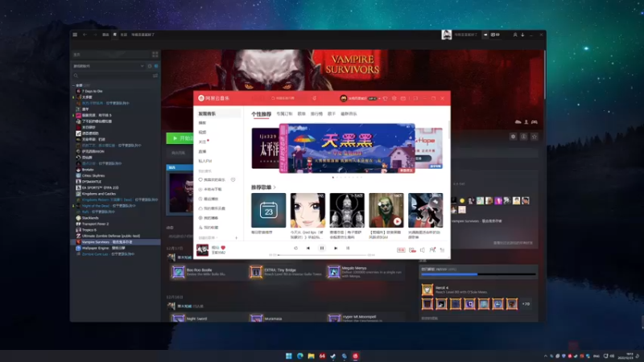Open user avatar in NetEase title bar

point(344,98)
